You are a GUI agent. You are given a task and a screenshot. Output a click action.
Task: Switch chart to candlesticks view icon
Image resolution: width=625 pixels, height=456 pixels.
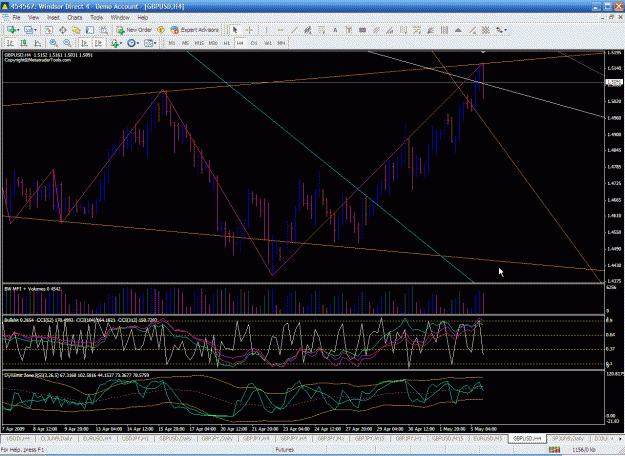click(x=24, y=43)
